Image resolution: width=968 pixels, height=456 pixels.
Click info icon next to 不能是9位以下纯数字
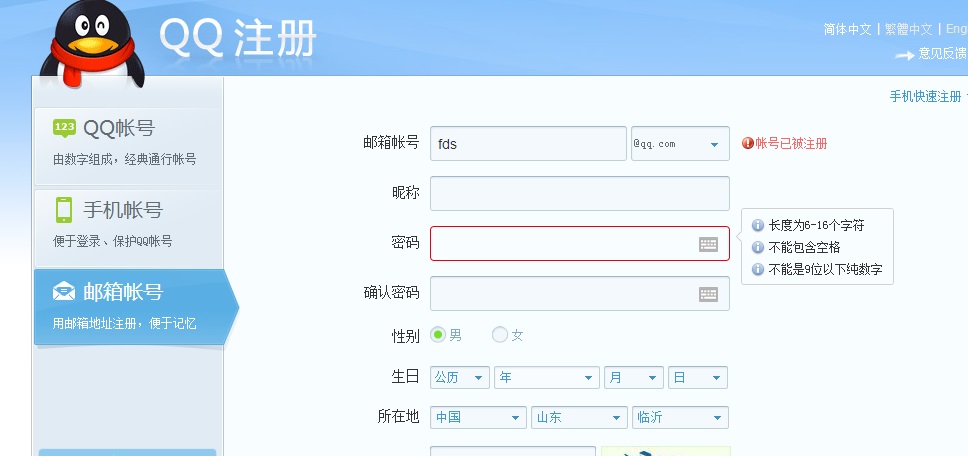(x=757, y=269)
